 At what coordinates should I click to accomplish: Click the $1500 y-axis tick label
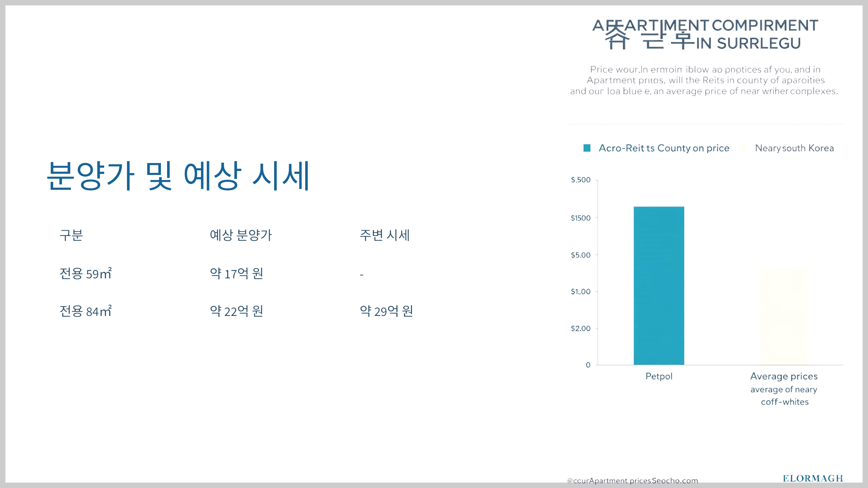coord(580,218)
